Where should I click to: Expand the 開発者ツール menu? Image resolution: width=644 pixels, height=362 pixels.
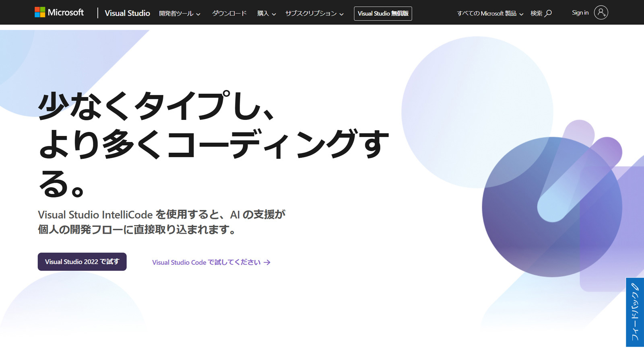click(x=180, y=13)
